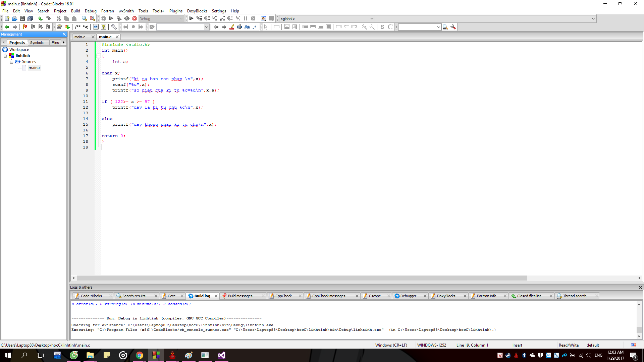This screenshot has height=362, width=644.
Task: Click the Save file icon
Action: tap(22, 19)
